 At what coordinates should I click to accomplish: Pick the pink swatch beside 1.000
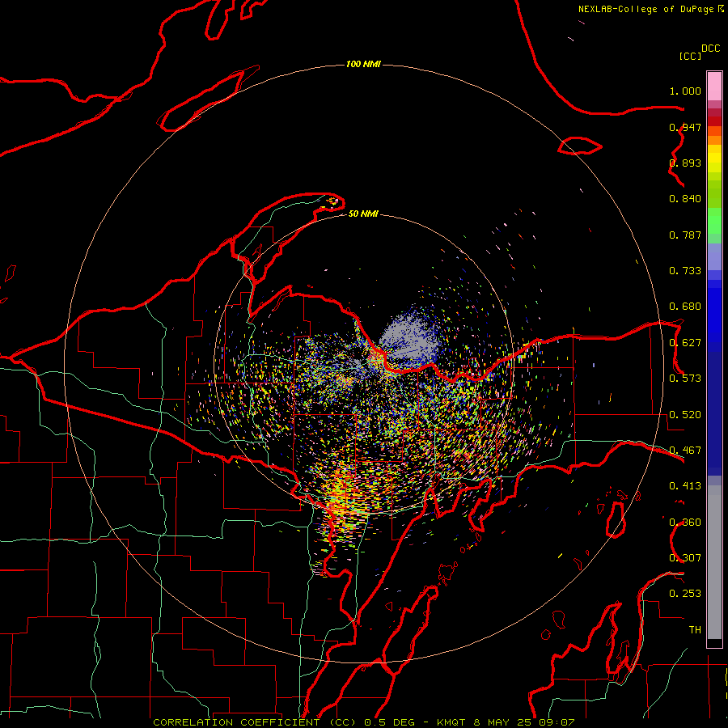tap(714, 87)
